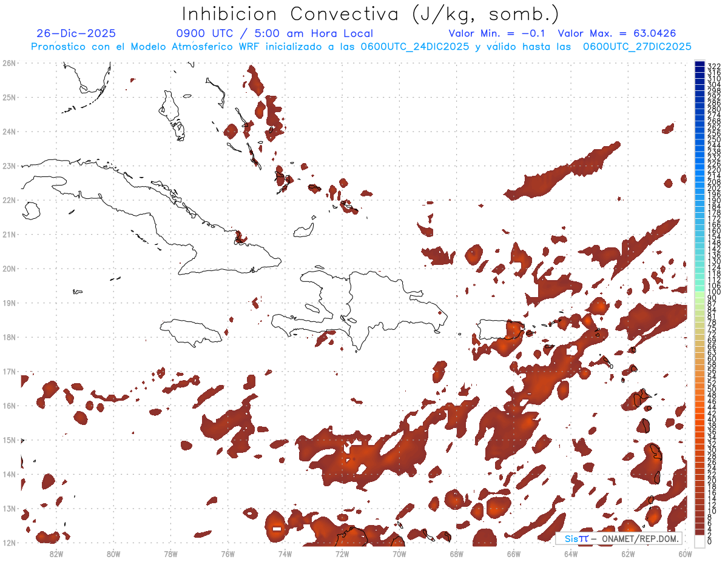Click the date '26-Dic-2025'
The width and height of the screenshot is (728, 562).
coord(76,34)
